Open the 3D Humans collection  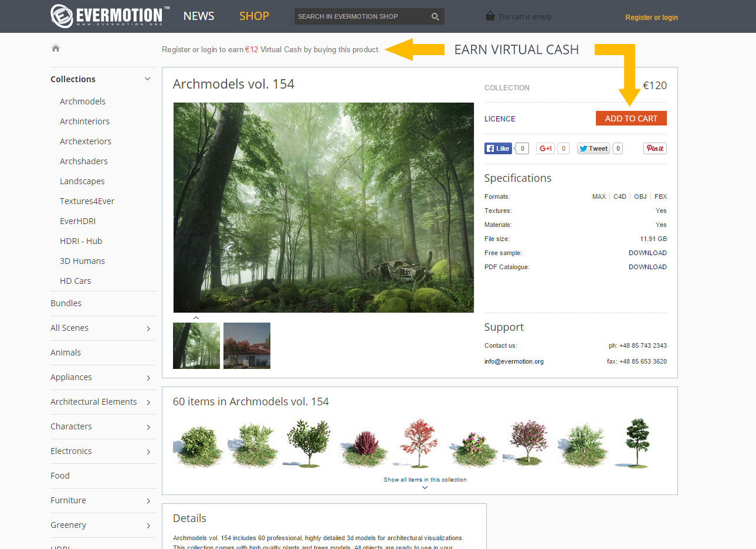pyautogui.click(x=82, y=261)
